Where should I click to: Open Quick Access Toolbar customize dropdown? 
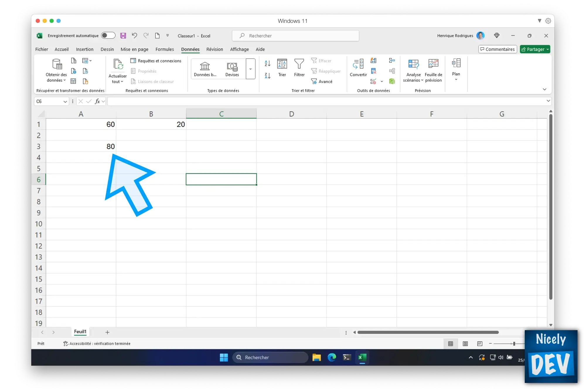click(168, 35)
